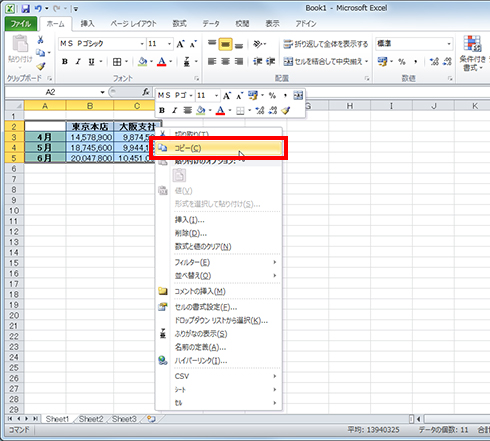Expand the Name Box dropdown arrow

102,92
